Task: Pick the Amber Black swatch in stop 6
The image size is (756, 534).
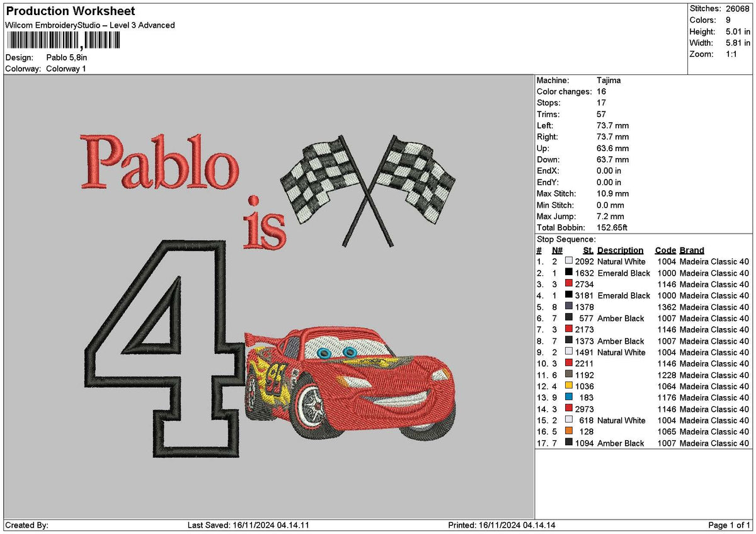Action: (x=569, y=318)
